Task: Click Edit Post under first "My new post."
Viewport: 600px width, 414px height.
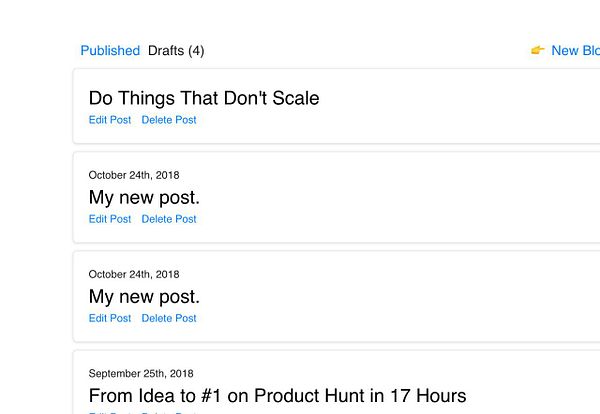Action: pos(110,219)
